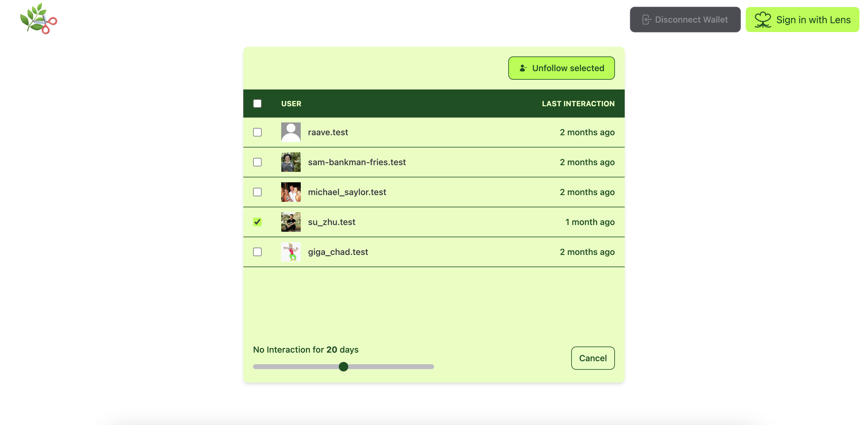This screenshot has width=868, height=425.
Task: Click the sam-bankman-fries.test username
Action: [x=357, y=162]
